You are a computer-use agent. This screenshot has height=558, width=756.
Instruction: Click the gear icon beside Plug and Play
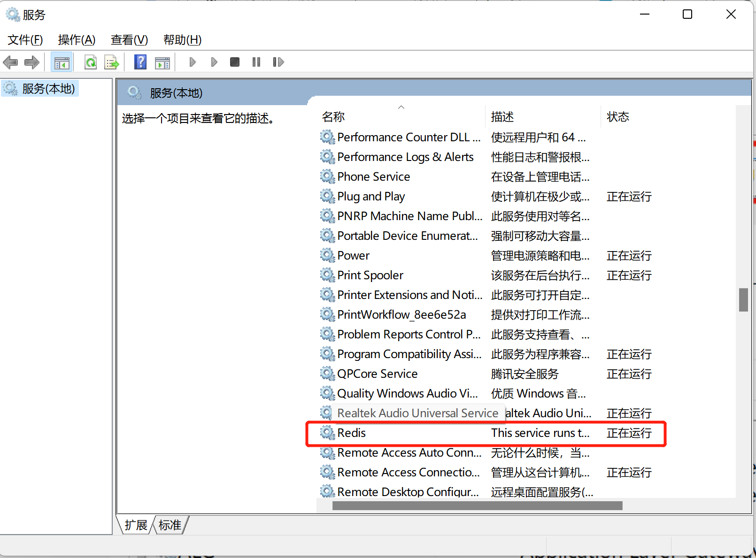(327, 196)
